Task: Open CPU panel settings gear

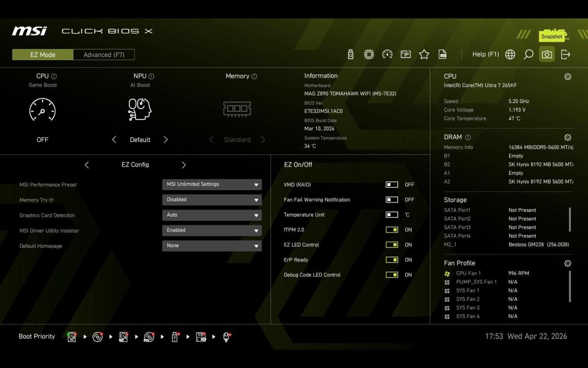Action: 568,77
